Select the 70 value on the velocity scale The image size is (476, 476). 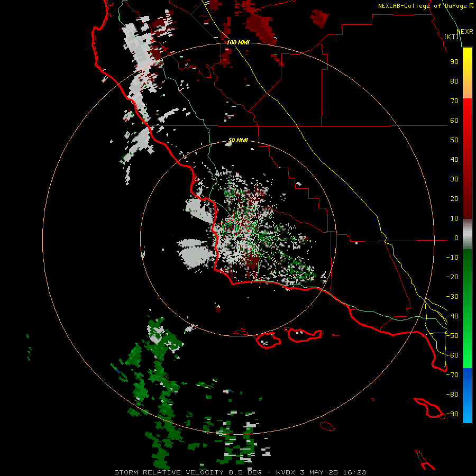[x=454, y=101]
